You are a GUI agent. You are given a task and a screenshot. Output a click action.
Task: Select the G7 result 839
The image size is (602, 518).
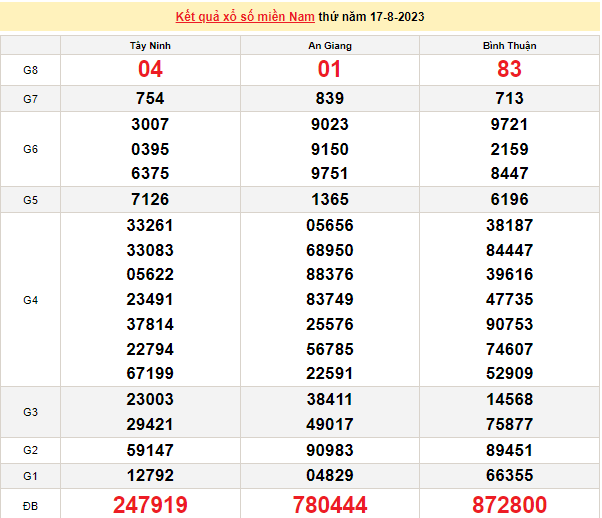click(x=329, y=99)
